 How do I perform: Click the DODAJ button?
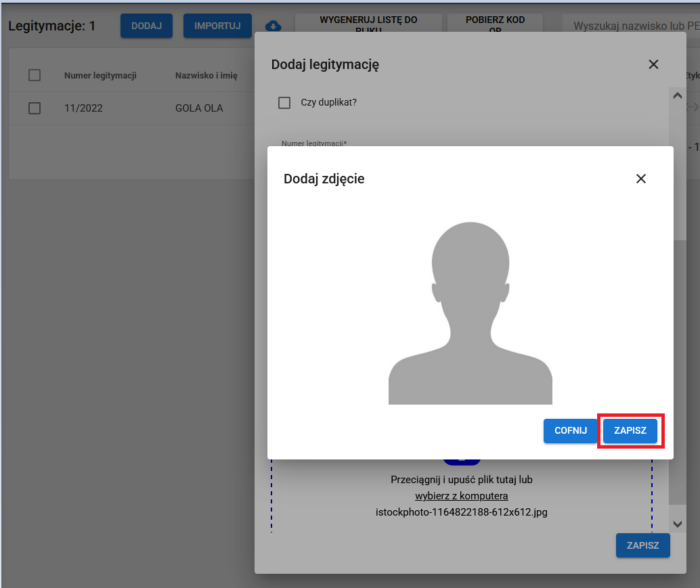coord(146,26)
